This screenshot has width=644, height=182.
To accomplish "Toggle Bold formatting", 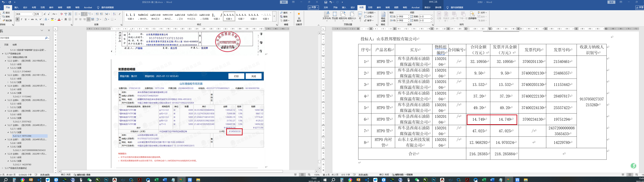I will [18, 19].
